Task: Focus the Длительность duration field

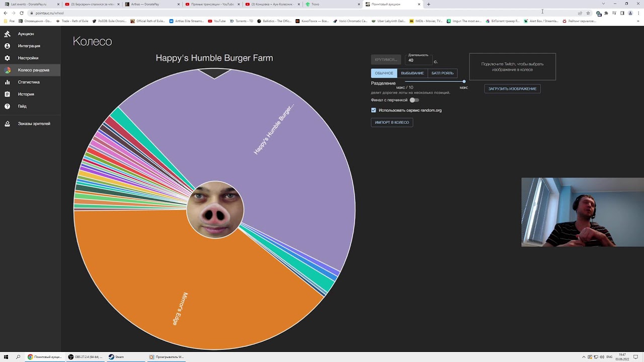Action: 419,60
